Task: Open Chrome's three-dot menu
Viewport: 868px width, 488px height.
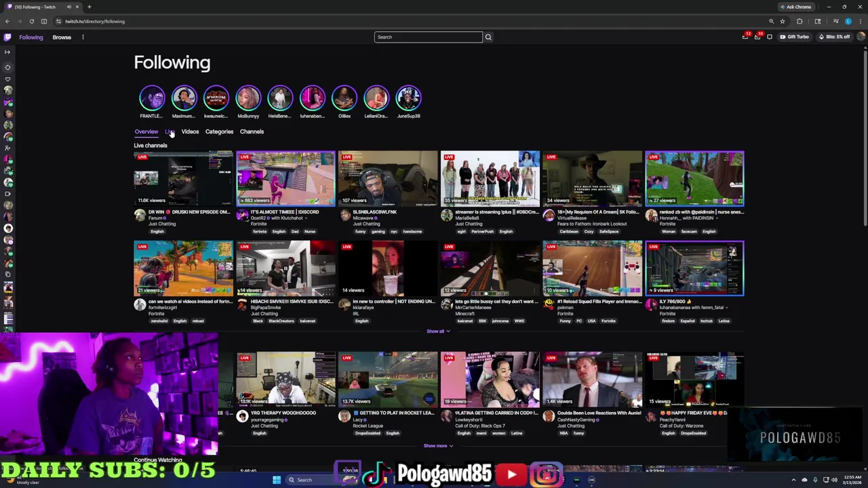Action: pyautogui.click(x=860, y=21)
